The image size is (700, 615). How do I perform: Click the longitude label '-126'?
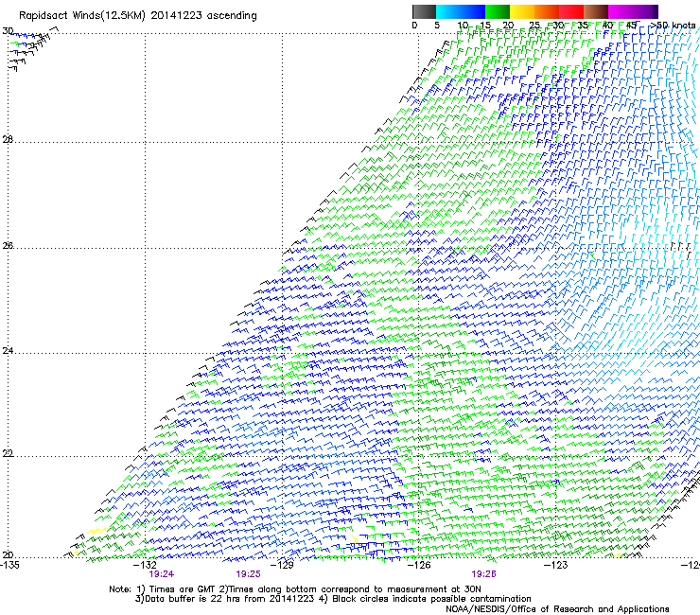pos(419,565)
